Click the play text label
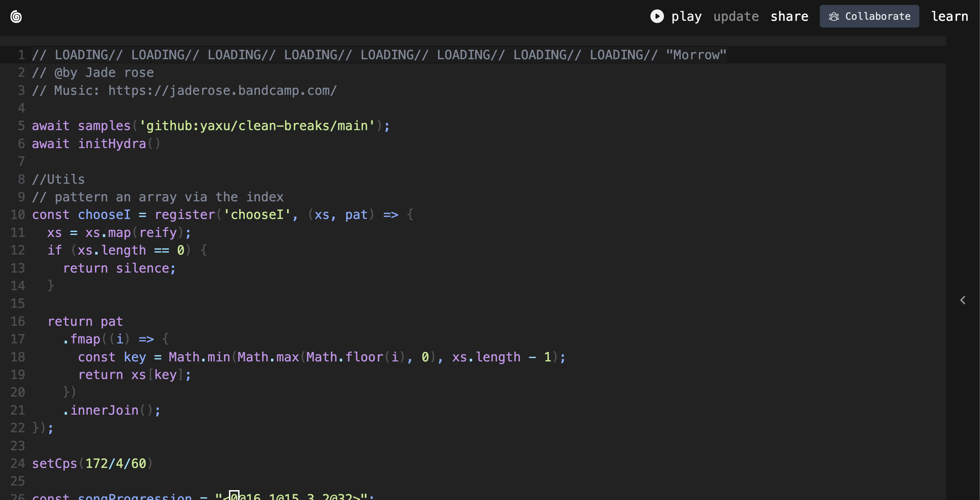980x500 pixels. point(686,16)
